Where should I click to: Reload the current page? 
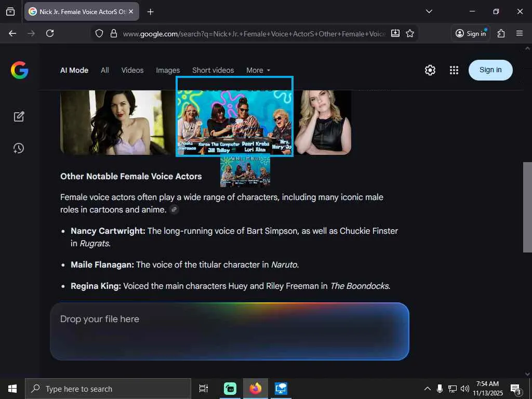point(50,33)
